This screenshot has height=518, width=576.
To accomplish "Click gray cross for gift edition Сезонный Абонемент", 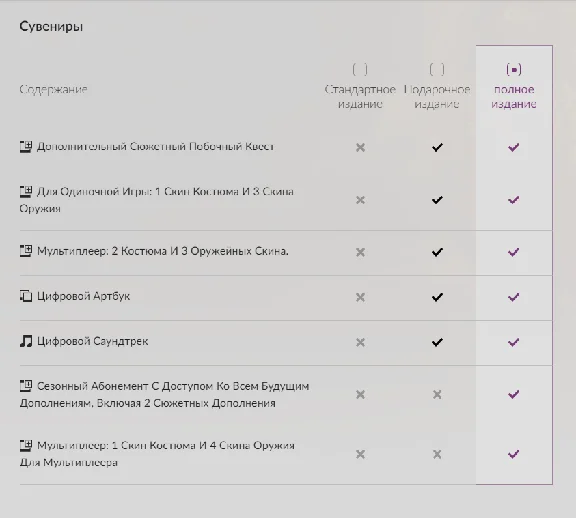I will tap(437, 395).
